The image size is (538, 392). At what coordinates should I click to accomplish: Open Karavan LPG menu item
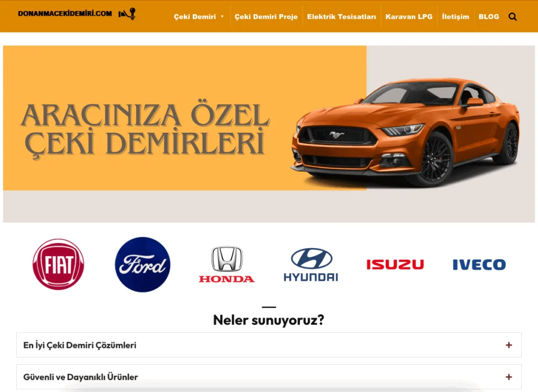(x=409, y=17)
